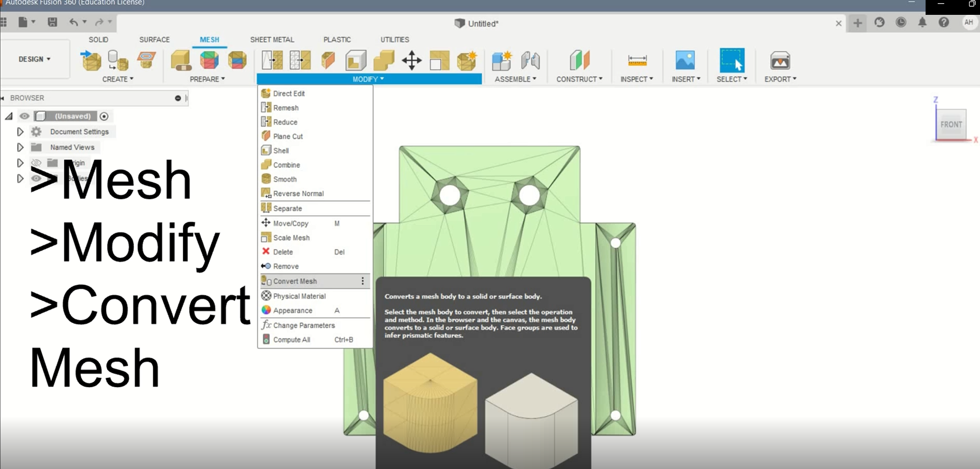Toggle visibility of the (Unsaved) root component
This screenshot has width=980, height=469.
click(24, 116)
